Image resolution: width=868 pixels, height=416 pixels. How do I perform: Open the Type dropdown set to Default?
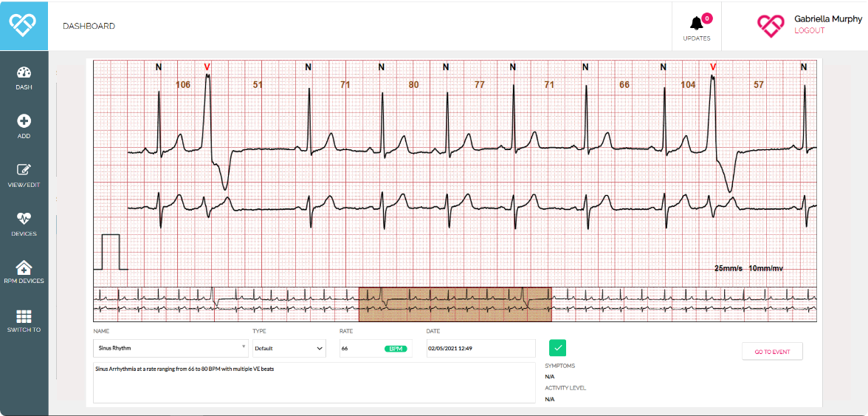pos(289,347)
